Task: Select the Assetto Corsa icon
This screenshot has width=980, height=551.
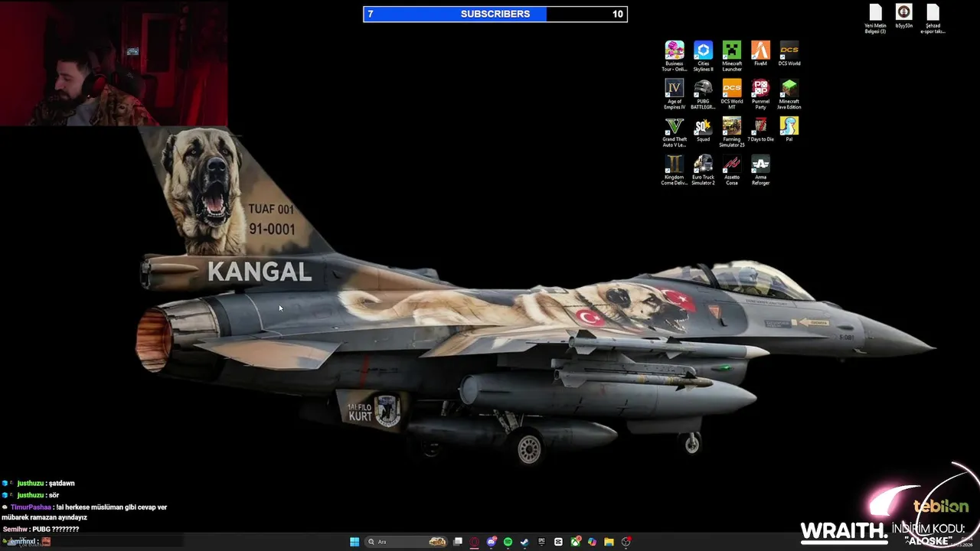Action: tap(732, 170)
